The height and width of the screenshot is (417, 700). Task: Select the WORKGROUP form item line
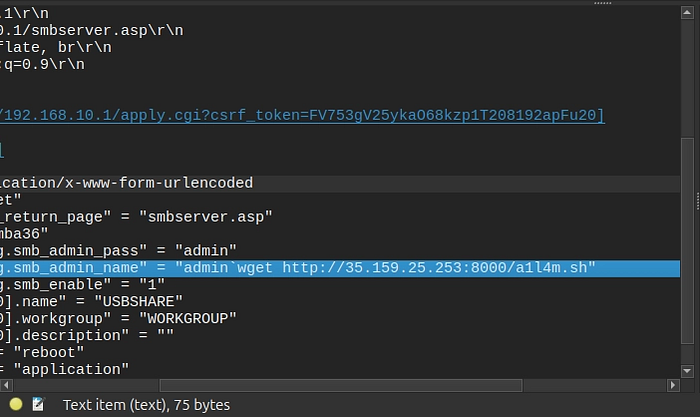point(118,319)
